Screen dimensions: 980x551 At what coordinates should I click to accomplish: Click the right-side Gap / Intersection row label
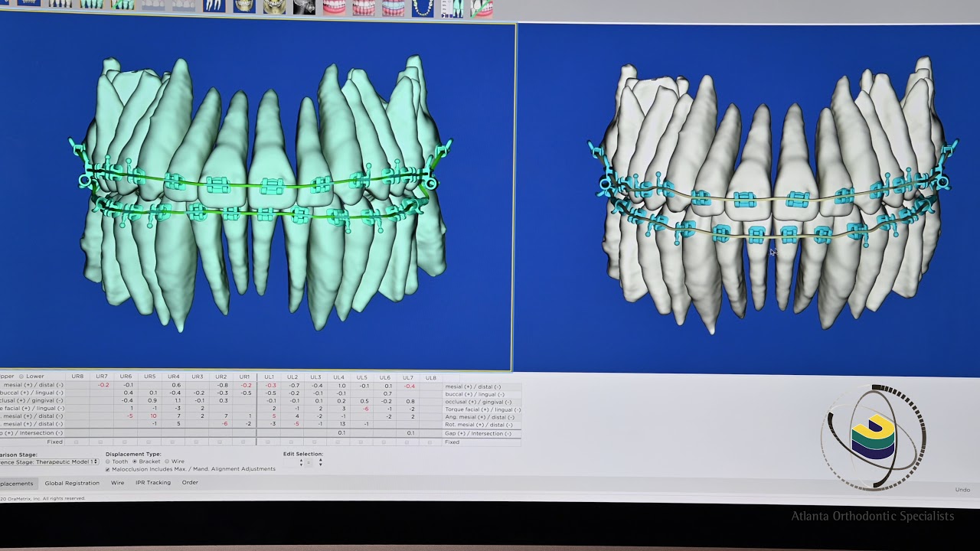478,434
